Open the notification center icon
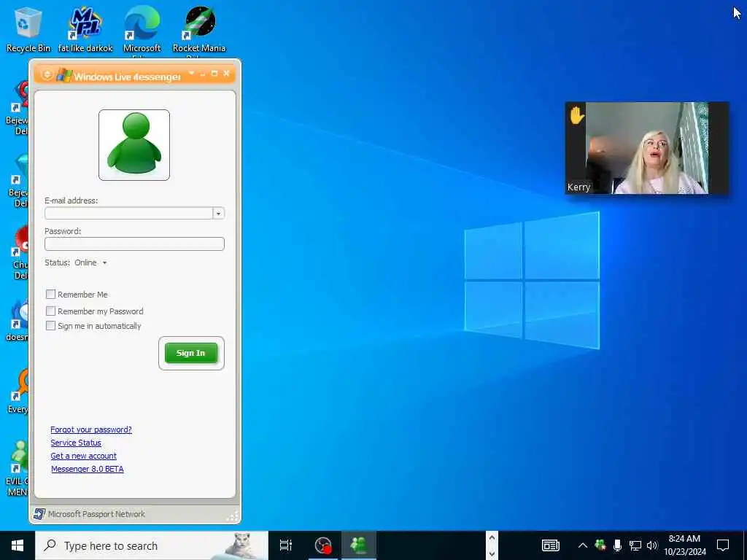This screenshot has height=560, width=747. tap(723, 545)
